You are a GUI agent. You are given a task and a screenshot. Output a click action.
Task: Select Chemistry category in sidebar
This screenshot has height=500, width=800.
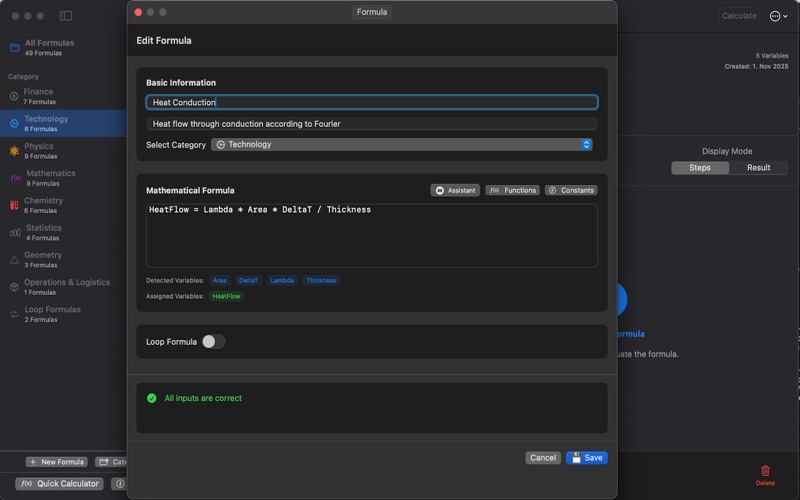63,205
